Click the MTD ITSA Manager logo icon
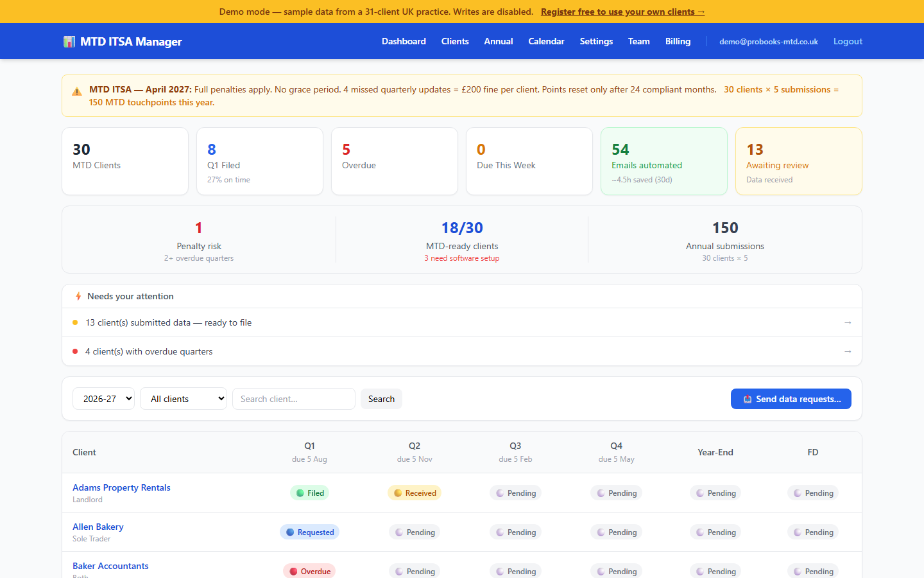This screenshot has height=578, width=924. click(69, 42)
